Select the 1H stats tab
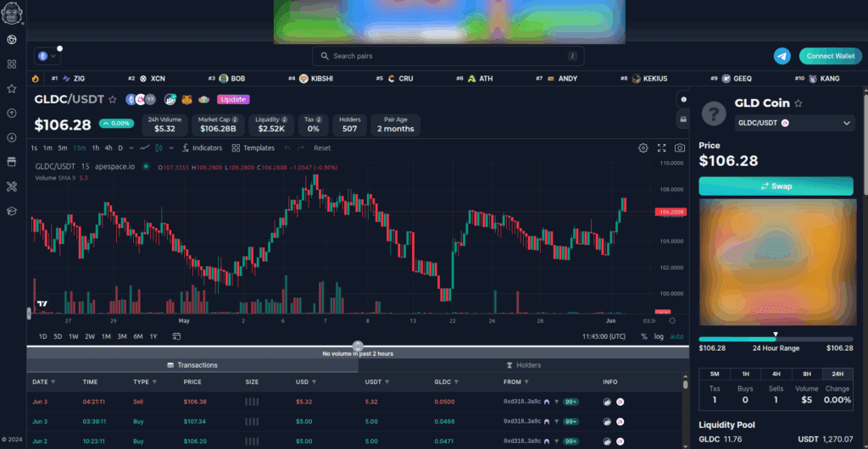The height and width of the screenshot is (449, 868). tap(746, 374)
